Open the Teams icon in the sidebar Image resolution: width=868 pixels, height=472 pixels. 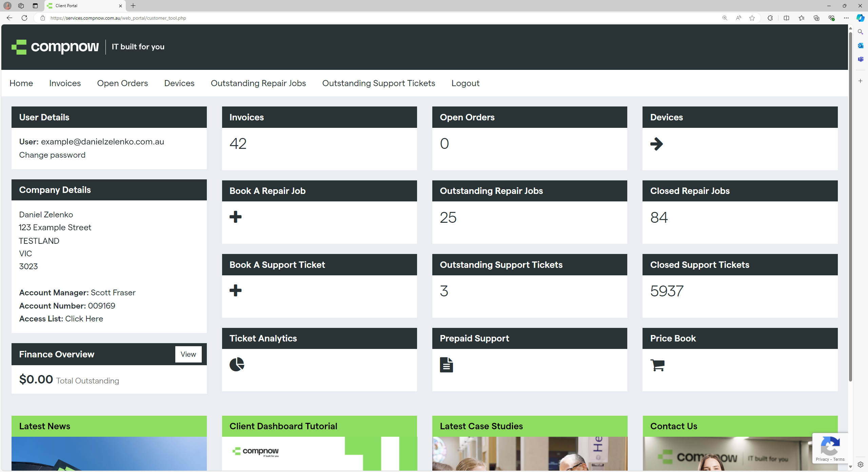pos(860,59)
